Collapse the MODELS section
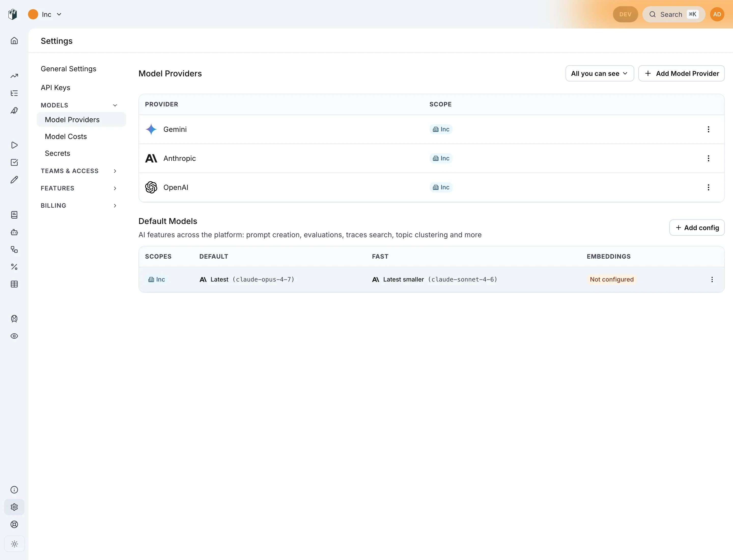Screen dimensions: 733x560 [x=79, y=105]
